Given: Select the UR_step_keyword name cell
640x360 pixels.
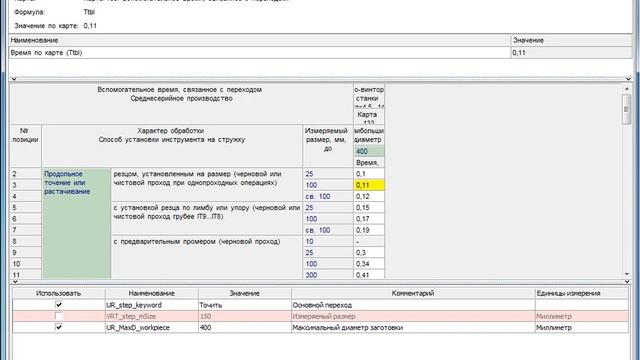Looking at the screenshot, I should [151, 305].
